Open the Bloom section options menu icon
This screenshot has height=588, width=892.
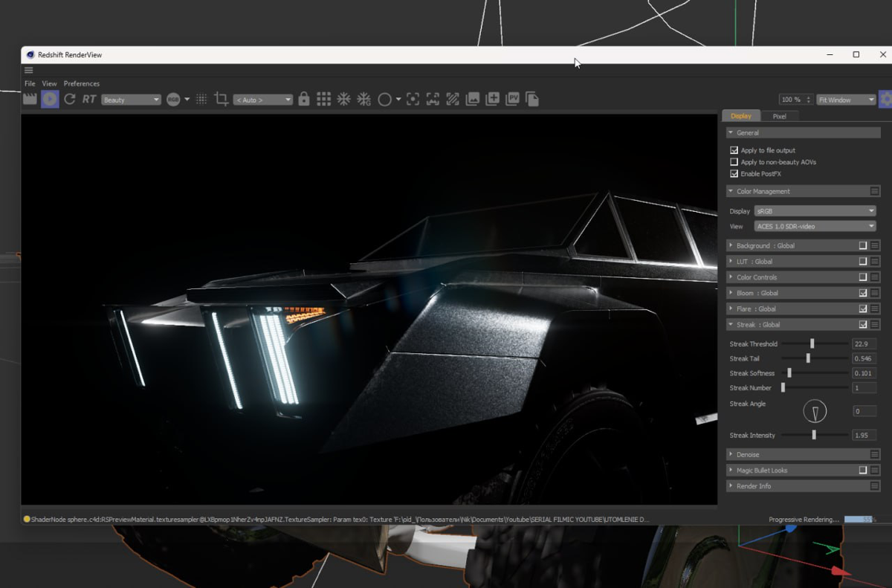click(875, 293)
